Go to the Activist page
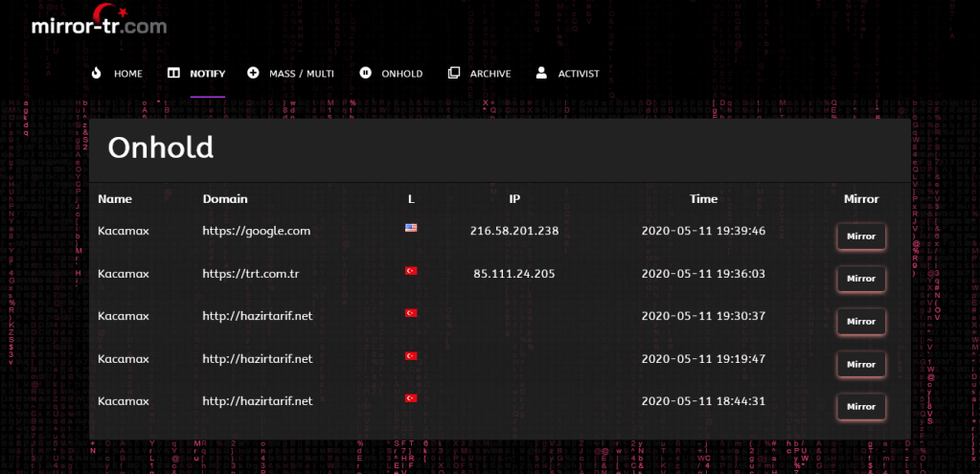The width and height of the screenshot is (980, 474). tap(579, 74)
